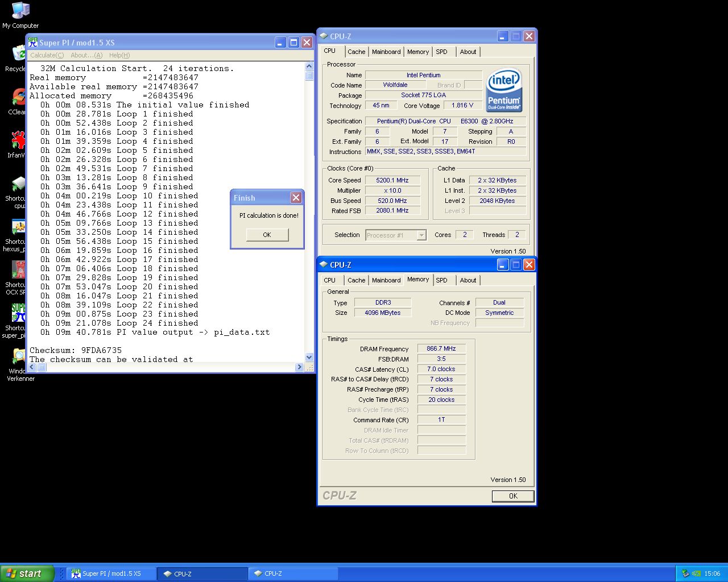Click the upper CPU-Z window title icon
This screenshot has width=728, height=582.
(324, 36)
